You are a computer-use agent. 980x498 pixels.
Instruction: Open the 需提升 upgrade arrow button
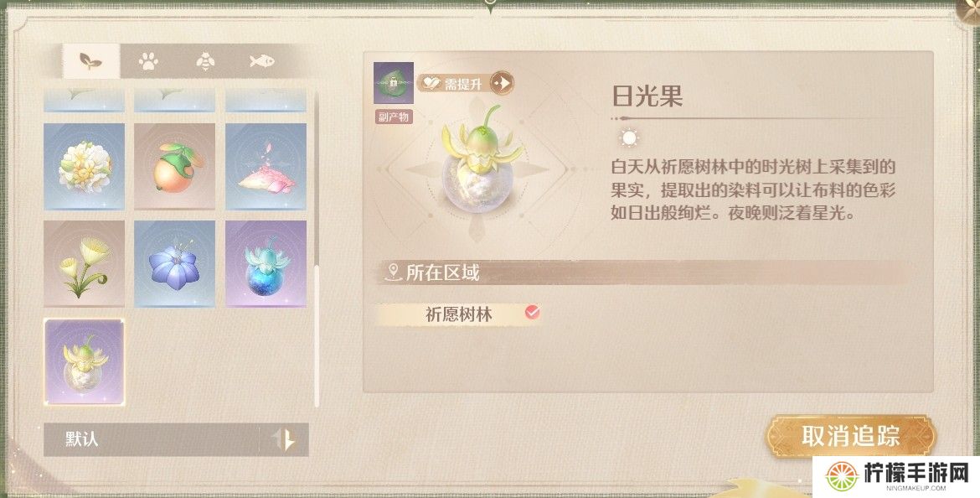click(502, 83)
